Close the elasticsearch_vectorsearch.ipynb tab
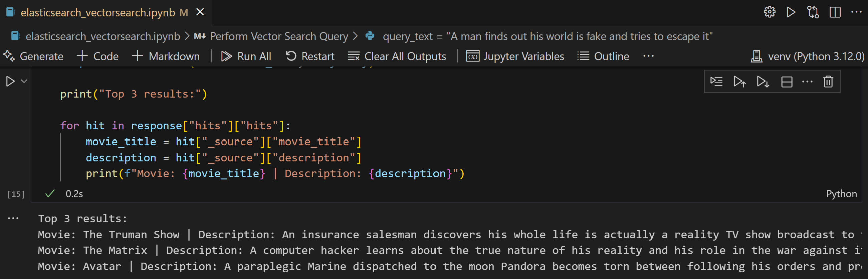Screen dimensions: 868x279 click(200, 12)
